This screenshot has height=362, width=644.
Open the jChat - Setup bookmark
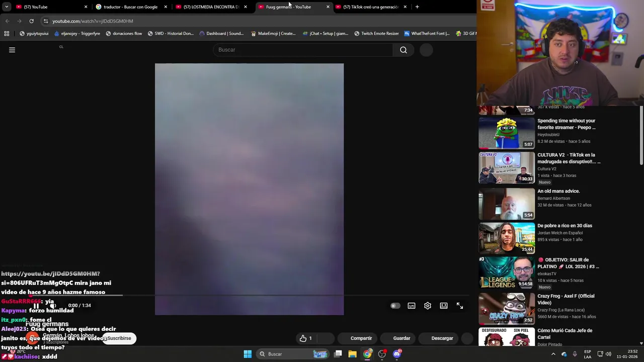point(325,34)
